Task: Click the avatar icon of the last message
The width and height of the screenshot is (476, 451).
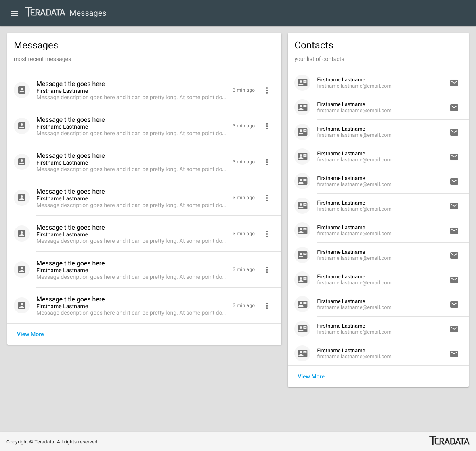Action: 22,305
